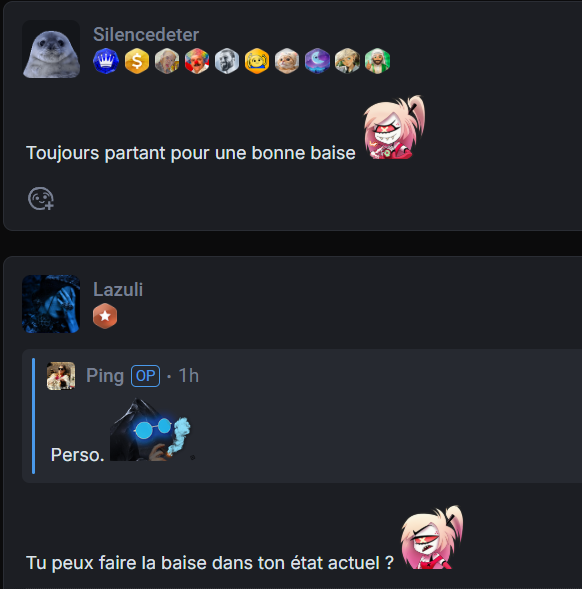
Task: Click Ping's small avatar in quote
Action: 61,376
